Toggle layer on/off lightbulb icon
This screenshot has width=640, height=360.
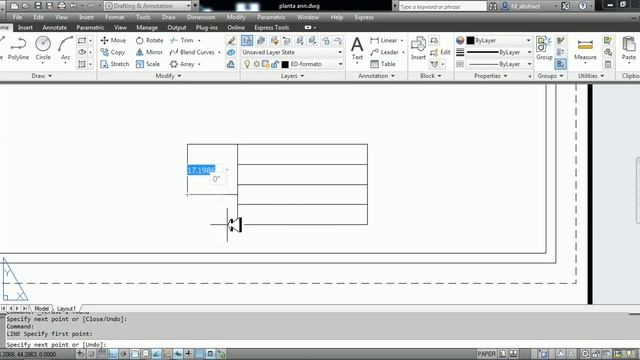tap(247, 64)
